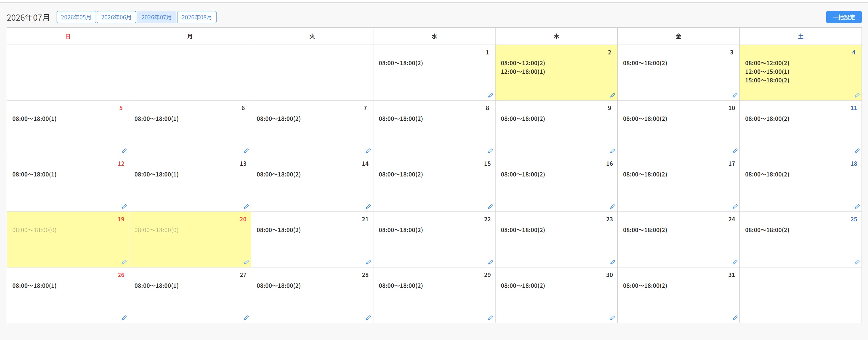Edit July 31 using its pencil icon
The width and height of the screenshot is (868, 340).
pos(735,318)
